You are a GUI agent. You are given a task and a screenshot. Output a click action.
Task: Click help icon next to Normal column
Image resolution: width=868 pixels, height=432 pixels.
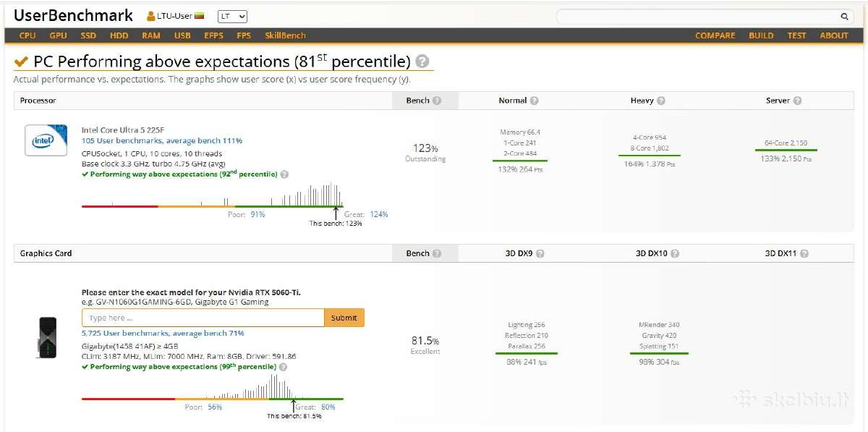point(535,101)
